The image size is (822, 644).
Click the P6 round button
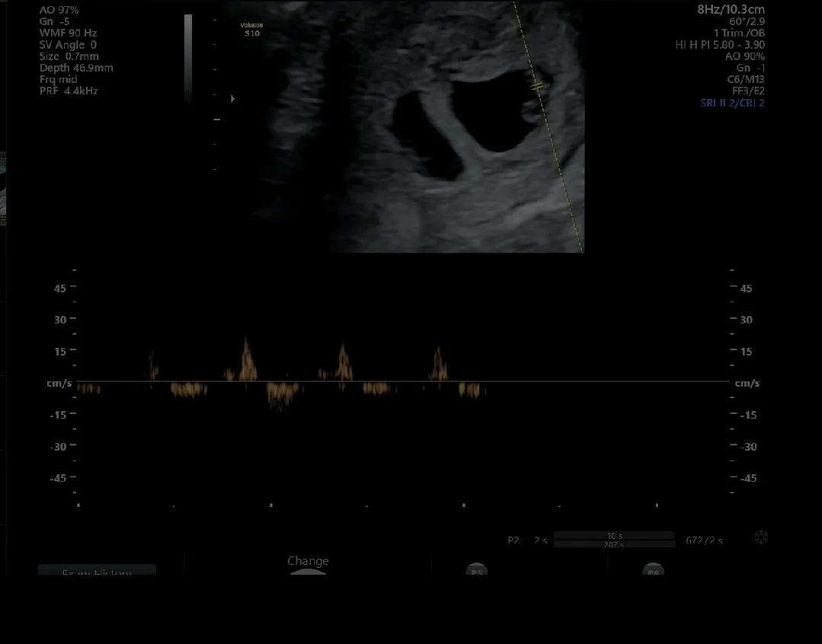653,570
